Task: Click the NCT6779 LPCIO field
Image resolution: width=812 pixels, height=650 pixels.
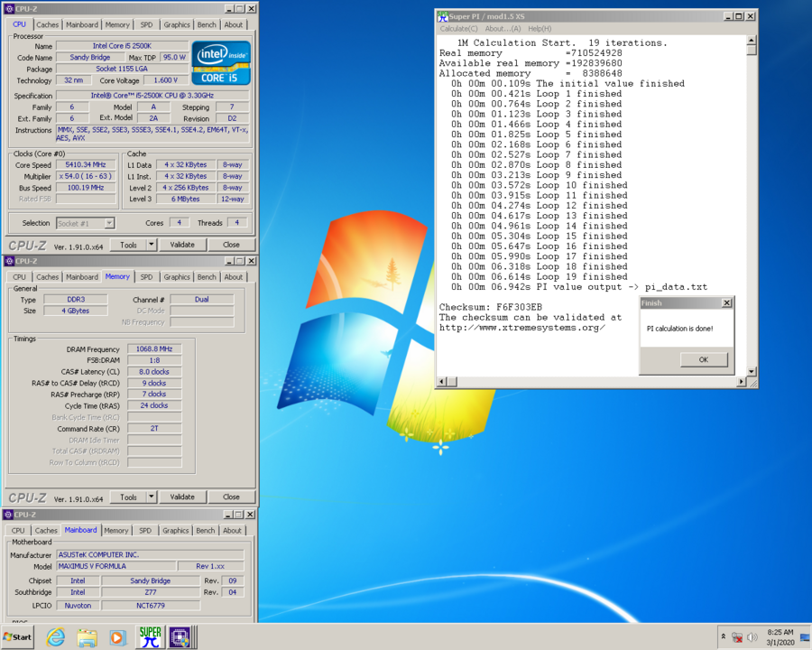Action: 151,606
